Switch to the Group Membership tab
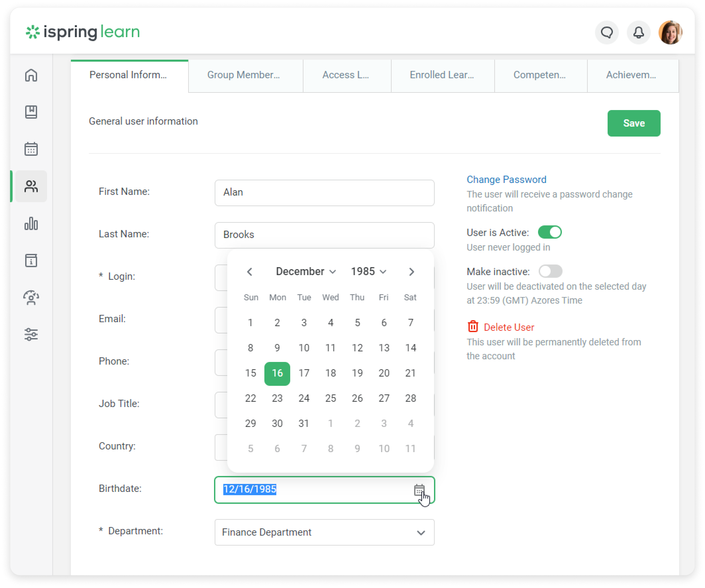 pos(245,75)
